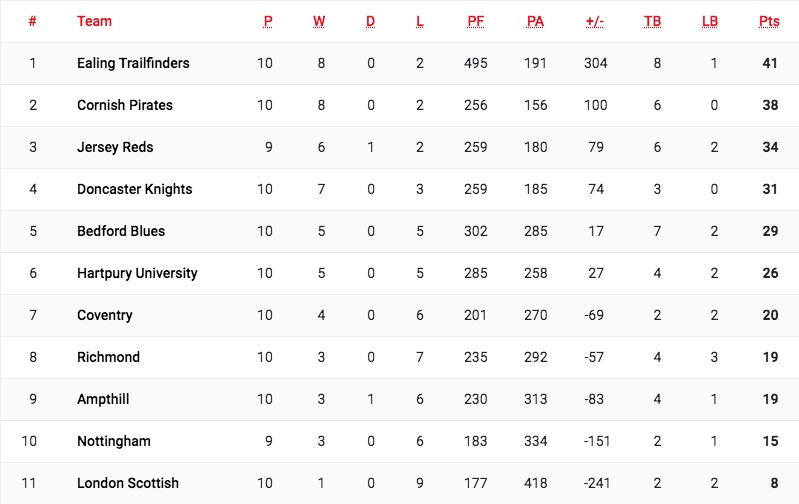The width and height of the screenshot is (799, 504).
Task: Click the Doncaster Knights team name
Action: (134, 189)
